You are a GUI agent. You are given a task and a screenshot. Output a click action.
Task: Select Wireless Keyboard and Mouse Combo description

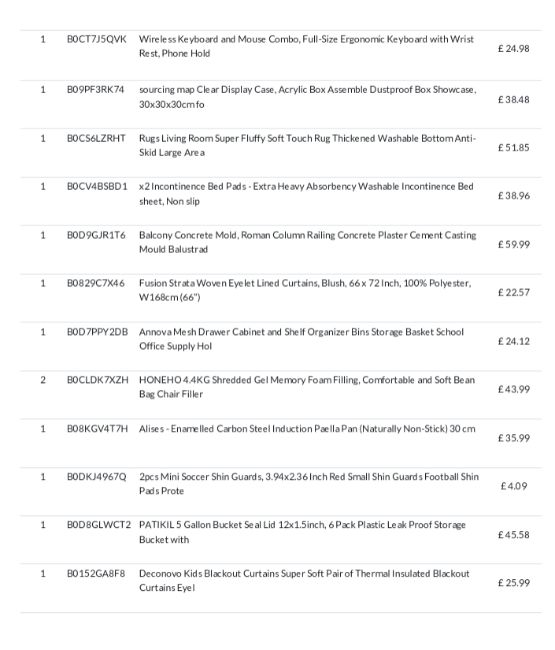(x=306, y=46)
